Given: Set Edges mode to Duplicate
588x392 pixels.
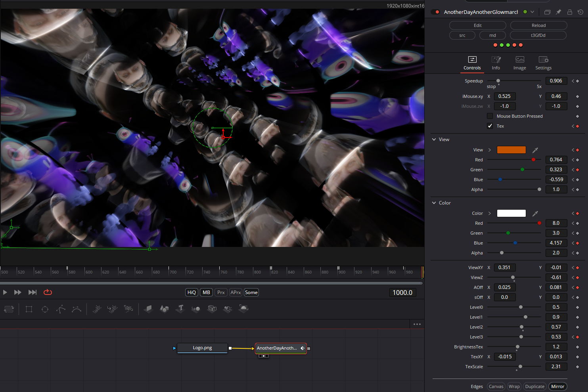Looking at the screenshot, I should tap(535, 386).
